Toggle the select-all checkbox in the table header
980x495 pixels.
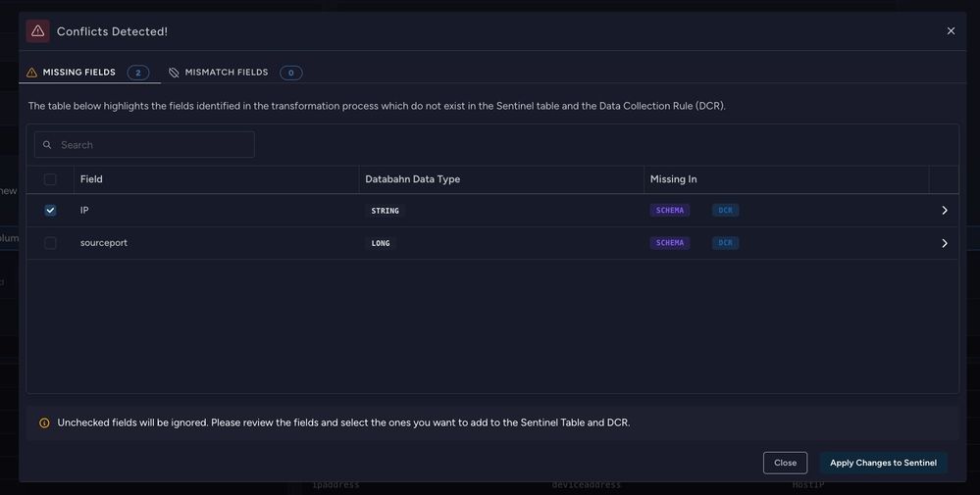click(50, 179)
